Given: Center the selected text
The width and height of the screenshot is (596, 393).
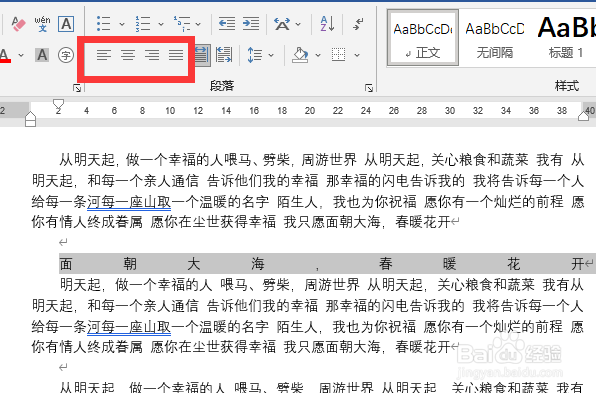Looking at the screenshot, I should (x=128, y=55).
